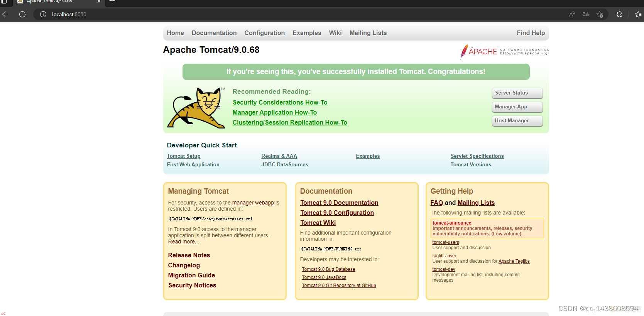Screen dimensions: 644x316
Task: Click the browser back arrow icon
Action: tap(5, 14)
